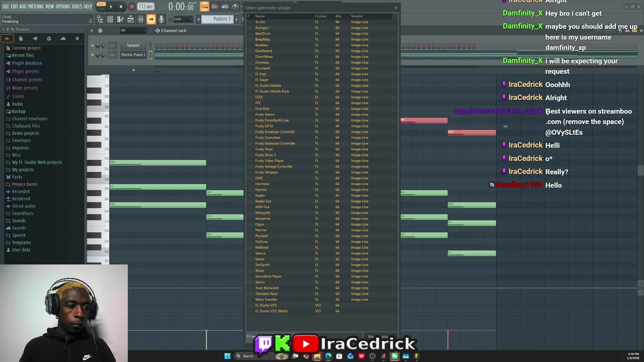Click the Electric Piano 1 volume knob
The width and height of the screenshot is (644, 362).
tap(103, 55)
